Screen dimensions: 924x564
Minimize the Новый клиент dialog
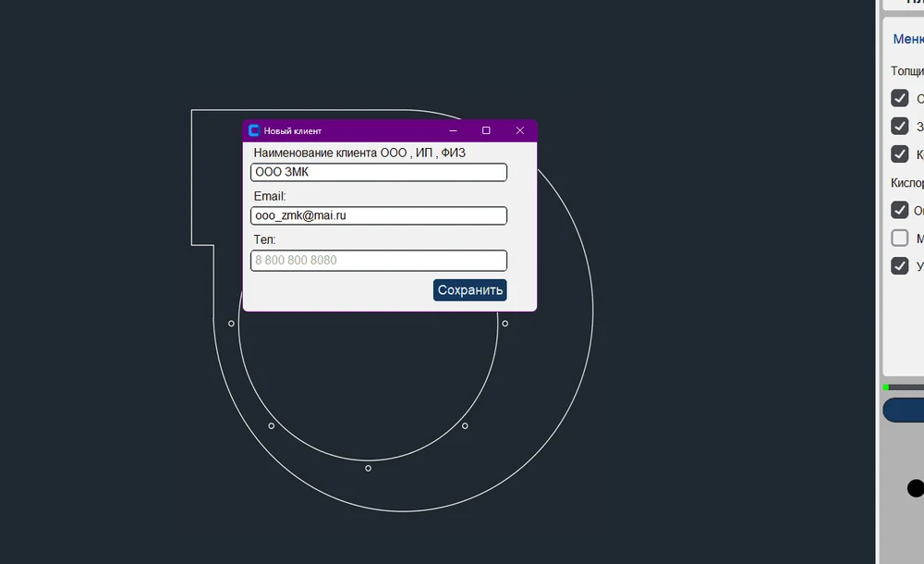point(453,131)
